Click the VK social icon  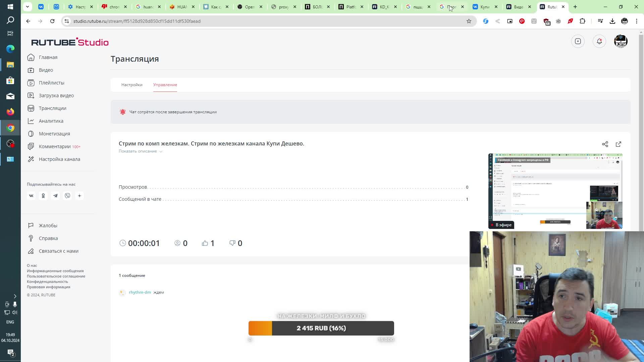[31, 196]
